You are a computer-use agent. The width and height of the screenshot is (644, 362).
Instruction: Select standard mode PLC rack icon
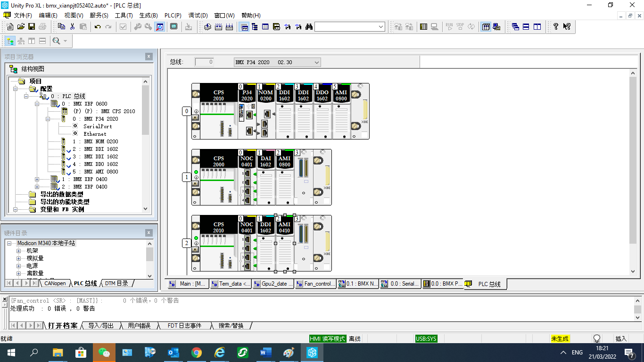pyautogui.click(x=486, y=27)
